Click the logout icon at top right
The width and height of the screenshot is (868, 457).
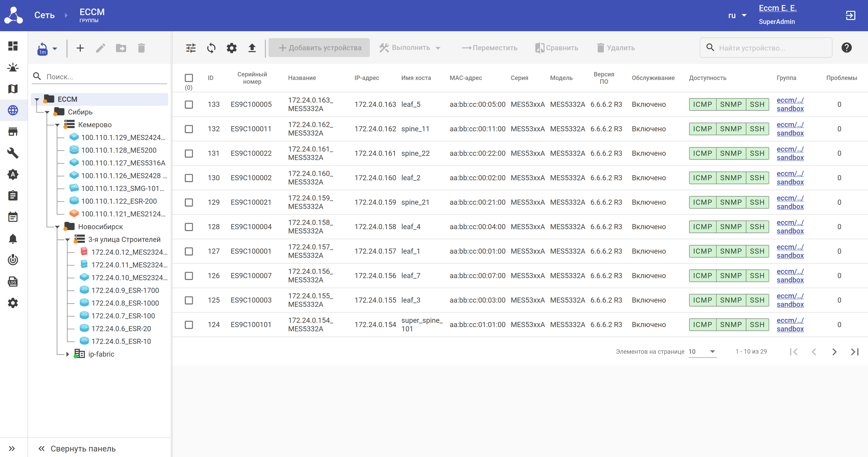(851, 15)
